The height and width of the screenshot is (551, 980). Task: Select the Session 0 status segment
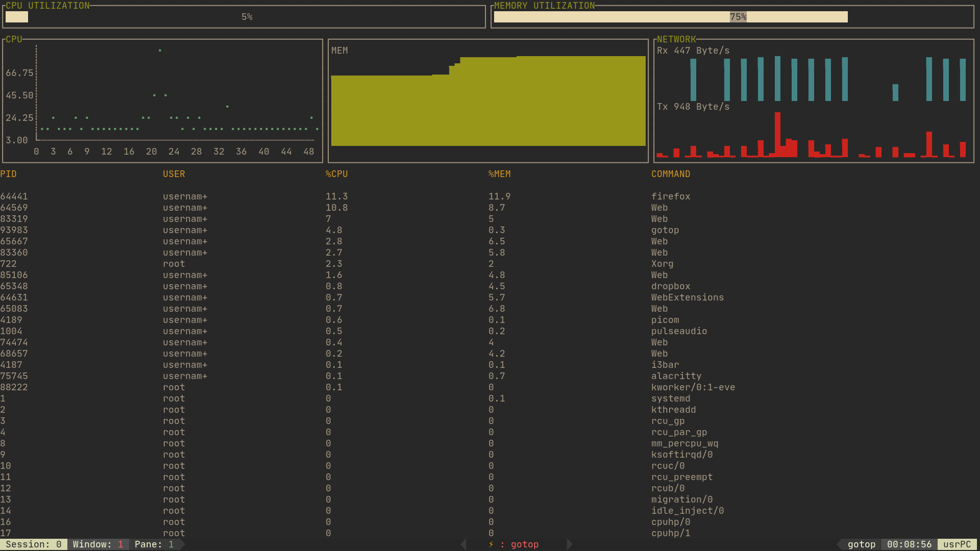coord(33,544)
